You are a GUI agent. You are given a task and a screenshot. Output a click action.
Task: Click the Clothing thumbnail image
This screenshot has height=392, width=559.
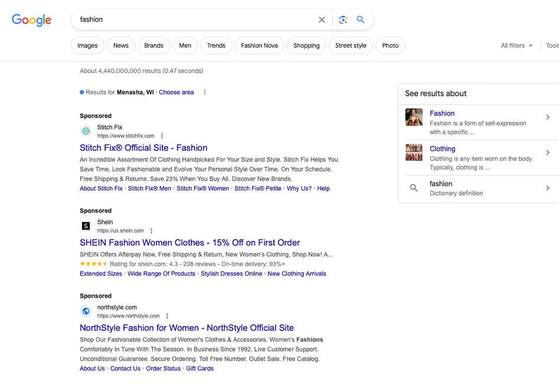[414, 152]
